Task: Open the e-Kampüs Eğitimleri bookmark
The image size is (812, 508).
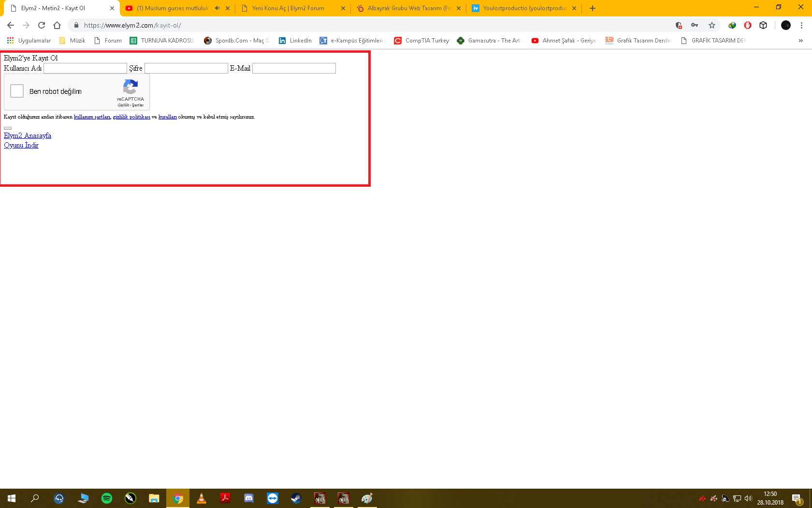Action: [x=352, y=41]
